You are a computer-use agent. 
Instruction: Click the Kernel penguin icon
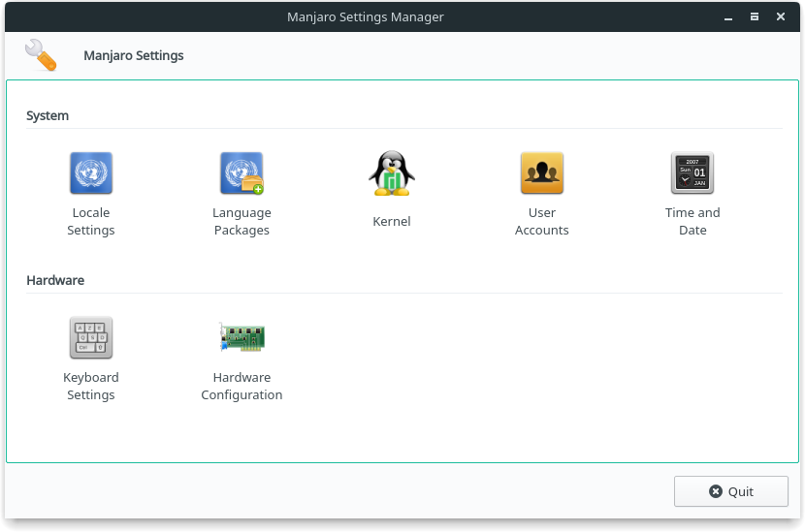392,173
